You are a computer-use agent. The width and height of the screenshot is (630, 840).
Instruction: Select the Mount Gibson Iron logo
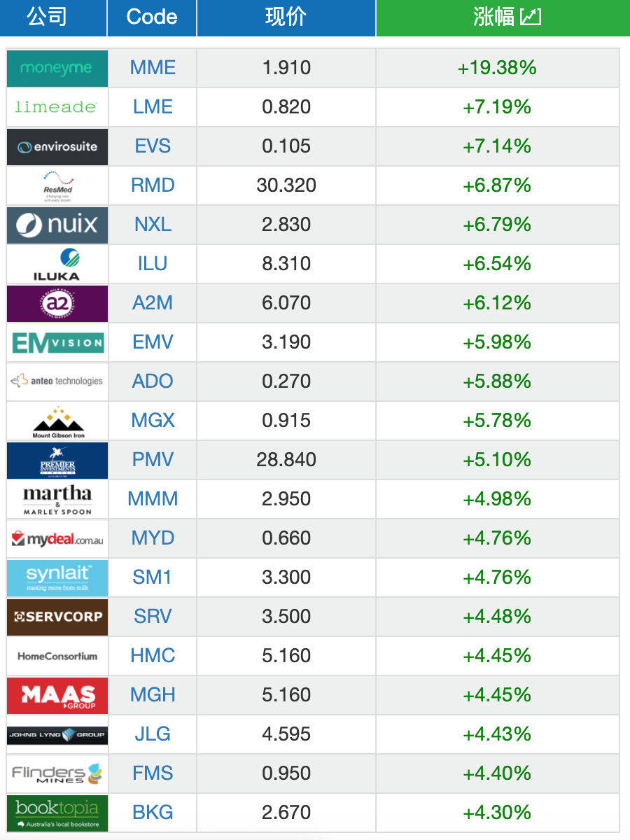click(57, 421)
